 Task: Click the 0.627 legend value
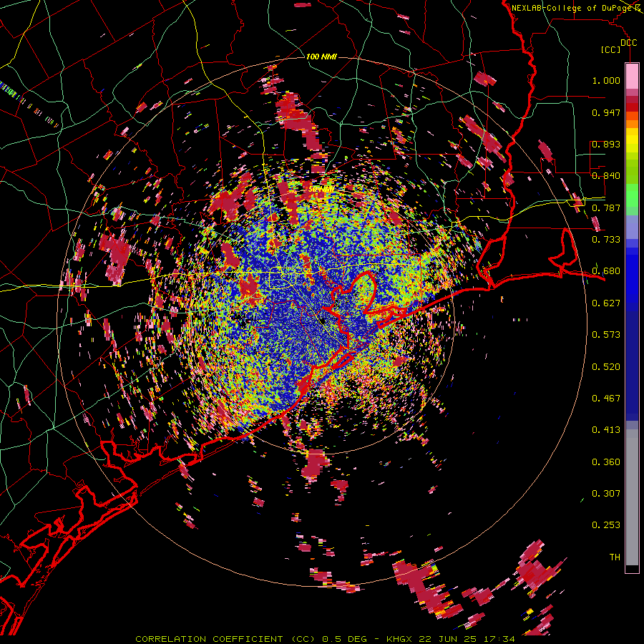[606, 303]
